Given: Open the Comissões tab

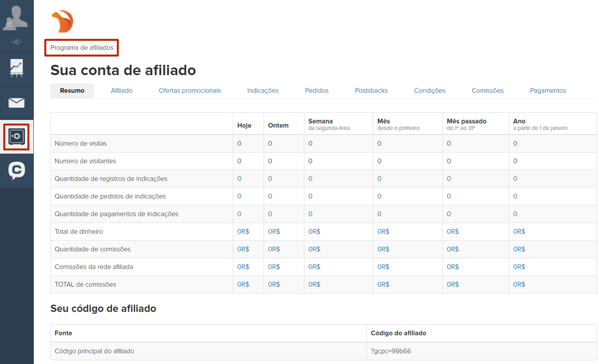Looking at the screenshot, I should coord(487,91).
